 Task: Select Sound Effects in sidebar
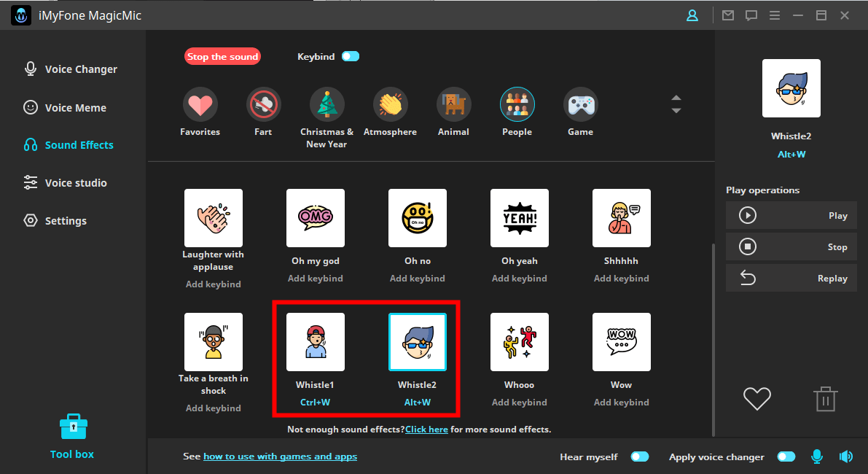[69, 145]
